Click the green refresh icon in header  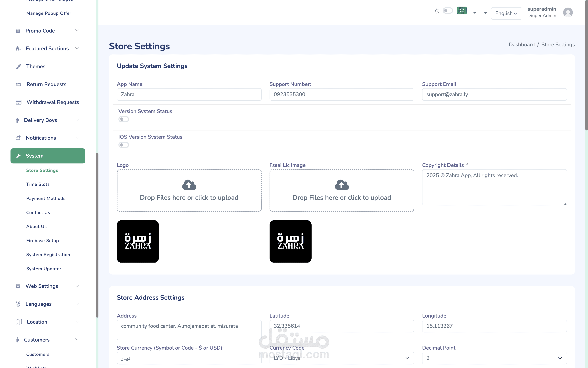(x=462, y=11)
